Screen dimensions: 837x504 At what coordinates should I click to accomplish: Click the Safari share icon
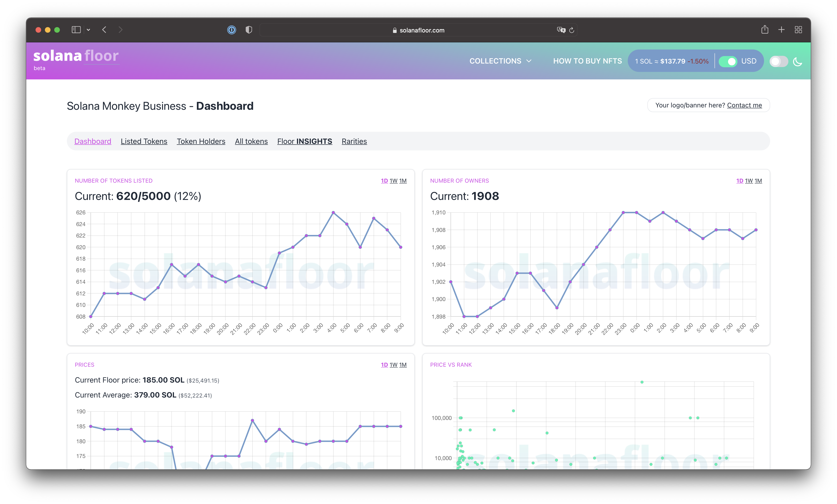(x=765, y=29)
